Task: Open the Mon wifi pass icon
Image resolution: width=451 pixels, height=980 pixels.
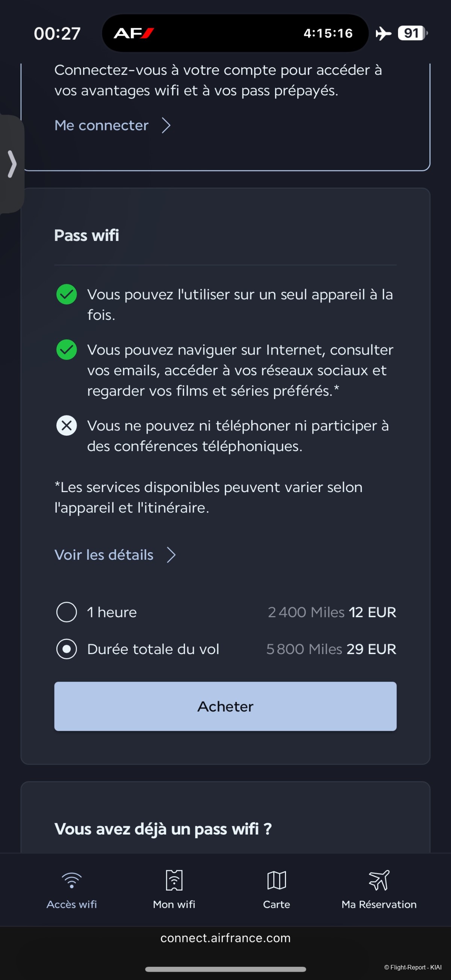Action: tap(174, 880)
